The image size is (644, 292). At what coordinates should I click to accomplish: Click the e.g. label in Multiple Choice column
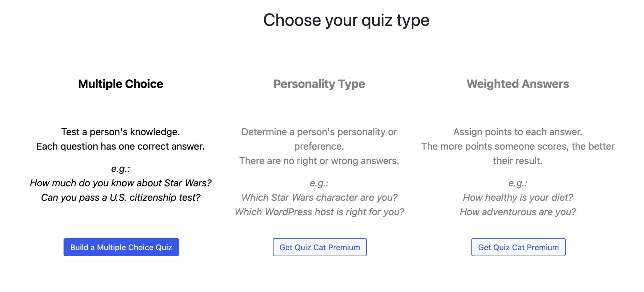point(120,168)
